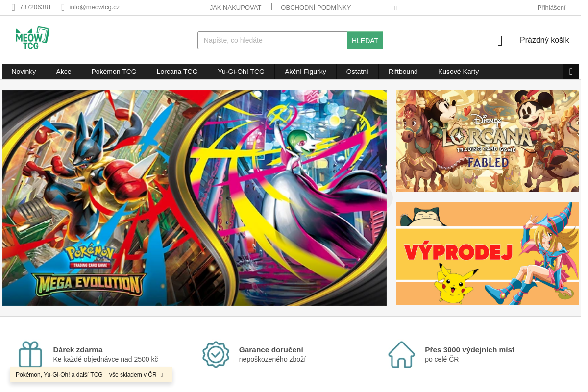Click the house icon for výdejních míst

[x=402, y=354]
